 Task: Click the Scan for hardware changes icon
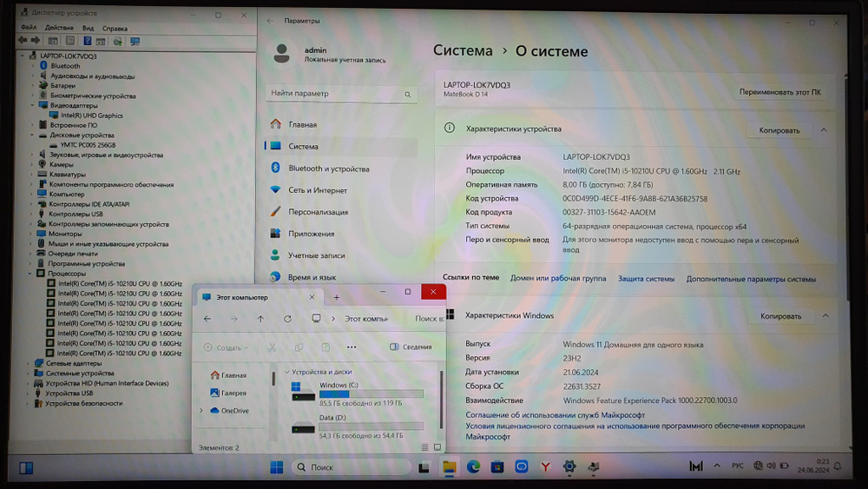tap(117, 41)
